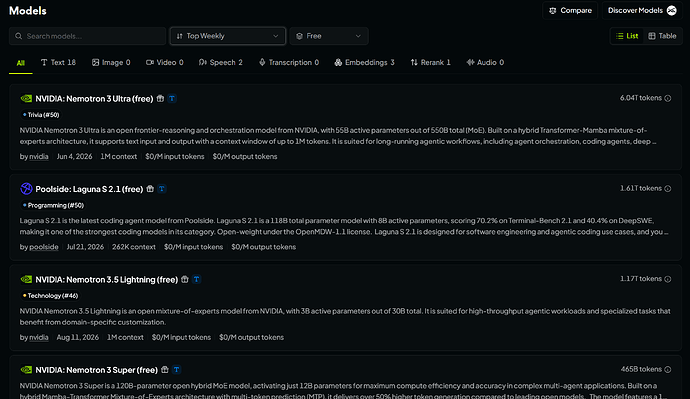The height and width of the screenshot is (399, 690).
Task: Switch to Table view
Action: pyautogui.click(x=662, y=36)
